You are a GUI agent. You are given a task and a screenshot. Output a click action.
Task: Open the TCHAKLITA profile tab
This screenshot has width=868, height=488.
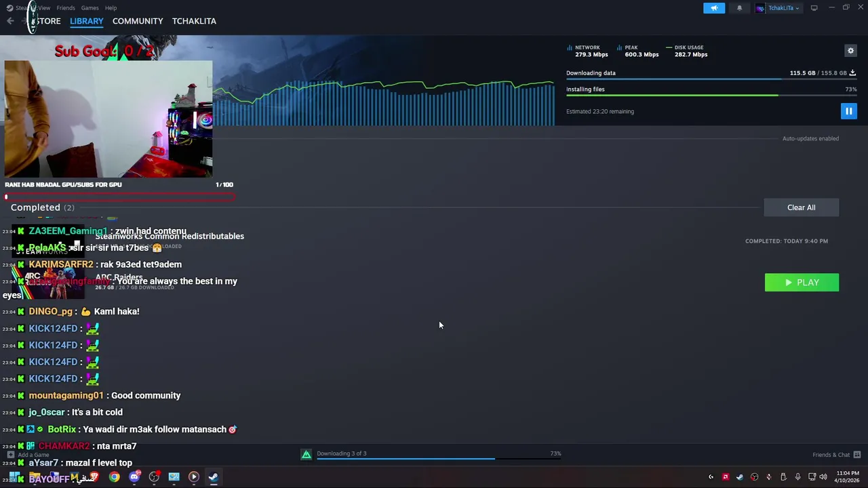click(x=194, y=21)
